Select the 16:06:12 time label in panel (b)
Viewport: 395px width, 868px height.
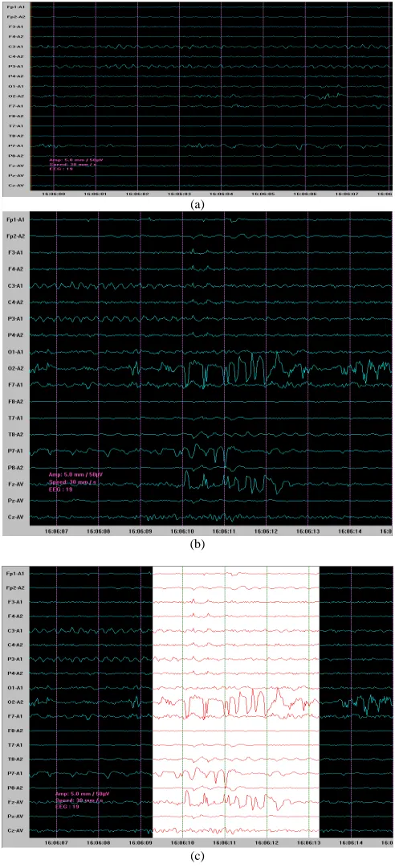266,530
